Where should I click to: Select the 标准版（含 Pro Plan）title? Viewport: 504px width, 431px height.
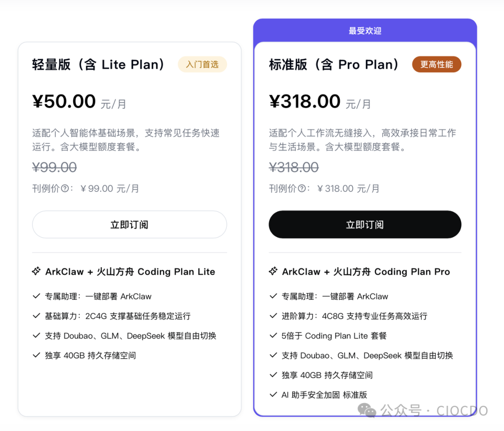(x=334, y=64)
